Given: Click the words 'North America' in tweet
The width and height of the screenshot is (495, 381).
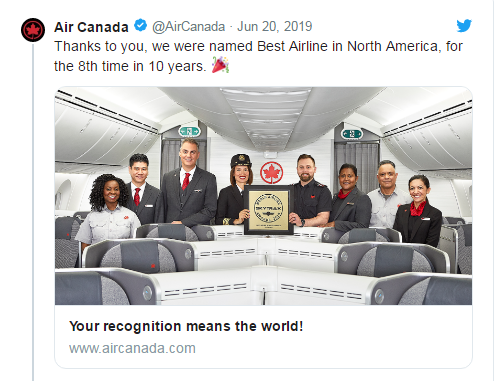Looking at the screenshot, I should point(392,46).
